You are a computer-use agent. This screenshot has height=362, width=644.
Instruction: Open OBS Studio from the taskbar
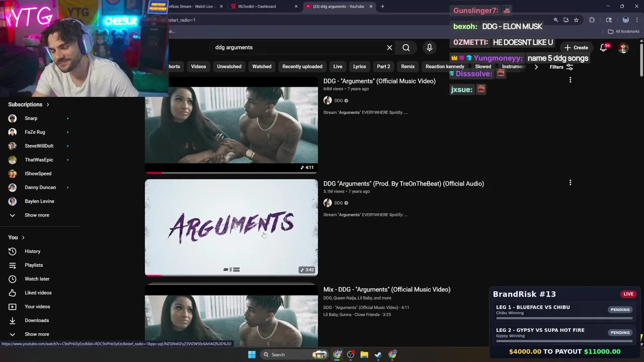351,354
